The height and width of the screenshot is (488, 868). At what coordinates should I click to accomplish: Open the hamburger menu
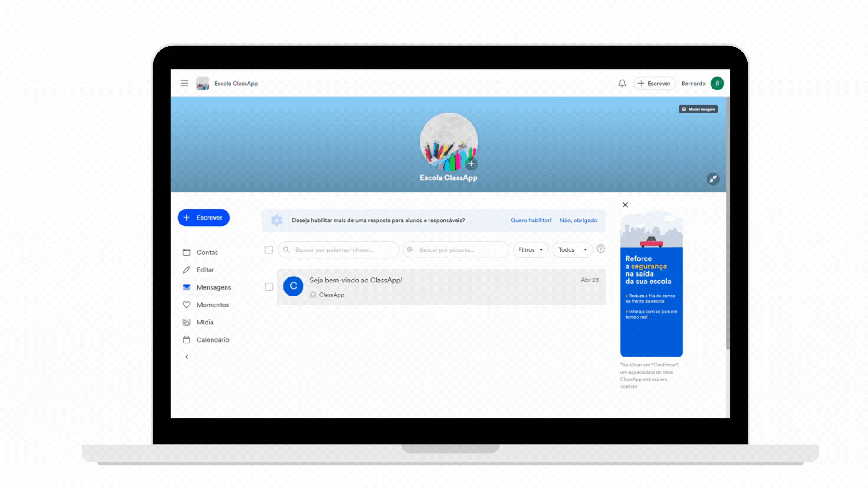[184, 83]
